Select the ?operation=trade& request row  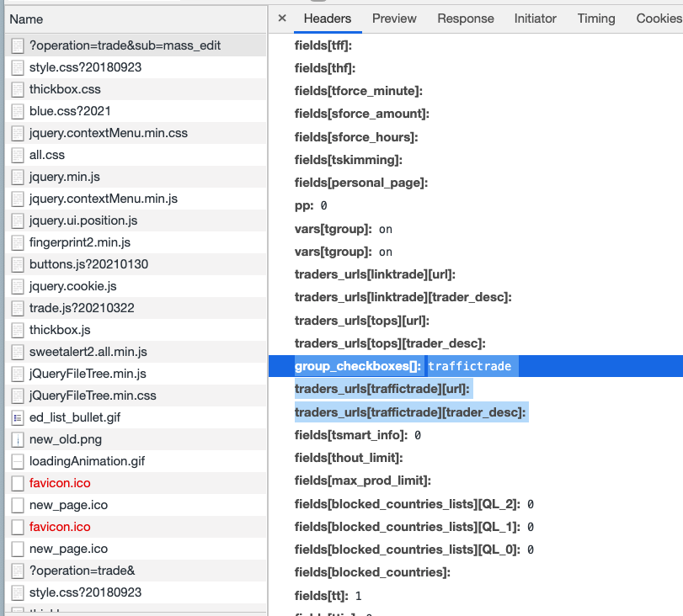tap(136, 571)
